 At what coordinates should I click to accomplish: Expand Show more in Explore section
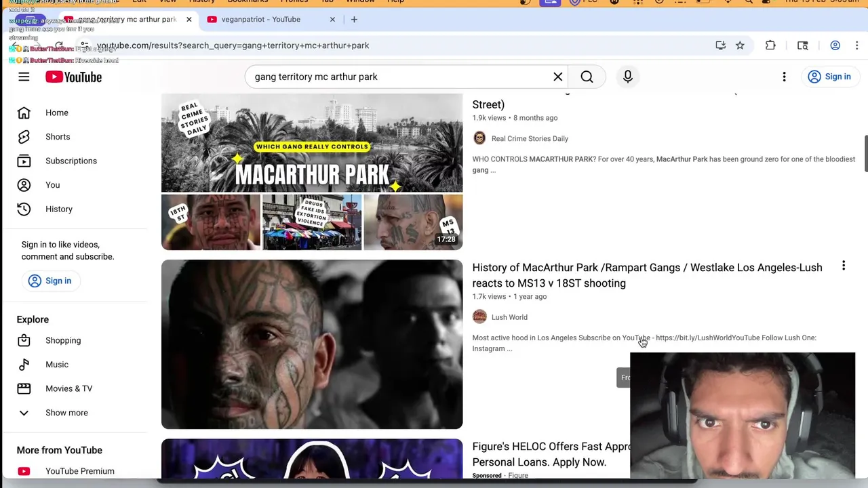click(66, 413)
